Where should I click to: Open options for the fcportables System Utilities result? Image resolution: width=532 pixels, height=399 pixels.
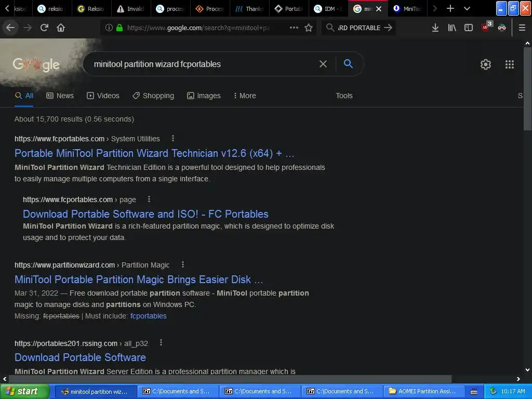tap(172, 138)
